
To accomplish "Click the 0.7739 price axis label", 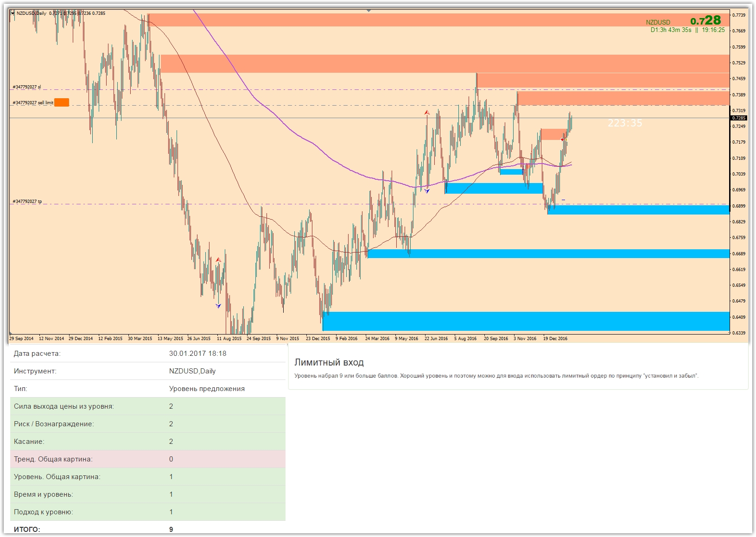I will pyautogui.click(x=739, y=15).
